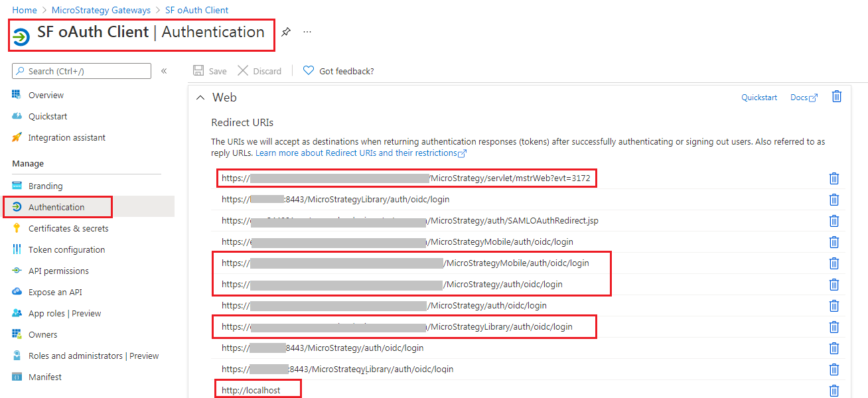The width and height of the screenshot is (868, 398).
Task: Open the Docs external link
Action: 804,98
